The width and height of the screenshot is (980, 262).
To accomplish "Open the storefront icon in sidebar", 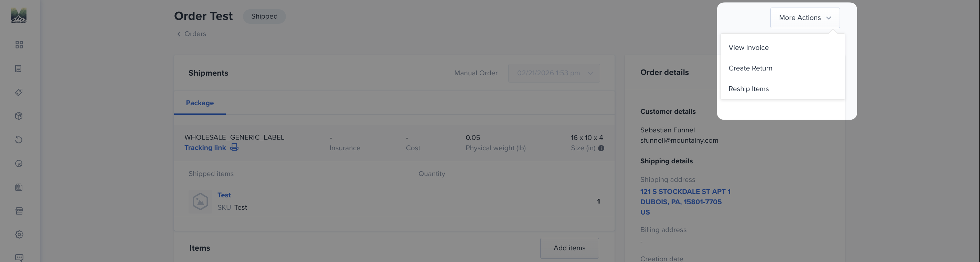I will click(x=19, y=211).
